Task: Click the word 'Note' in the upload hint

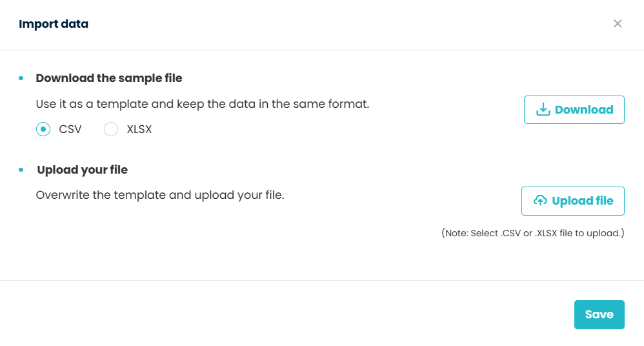Action: (x=456, y=233)
